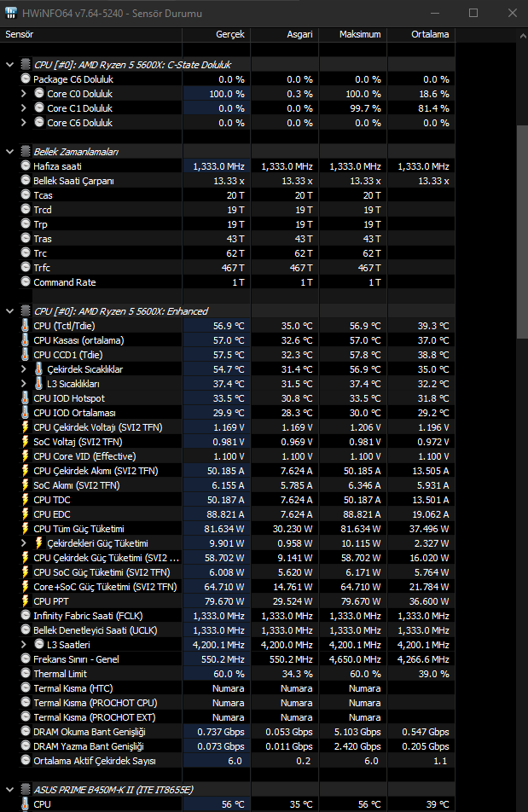Select the Core+SoC Güç Tüketimi row
The height and width of the screenshot is (812, 528).
pyautogui.click(x=228, y=586)
